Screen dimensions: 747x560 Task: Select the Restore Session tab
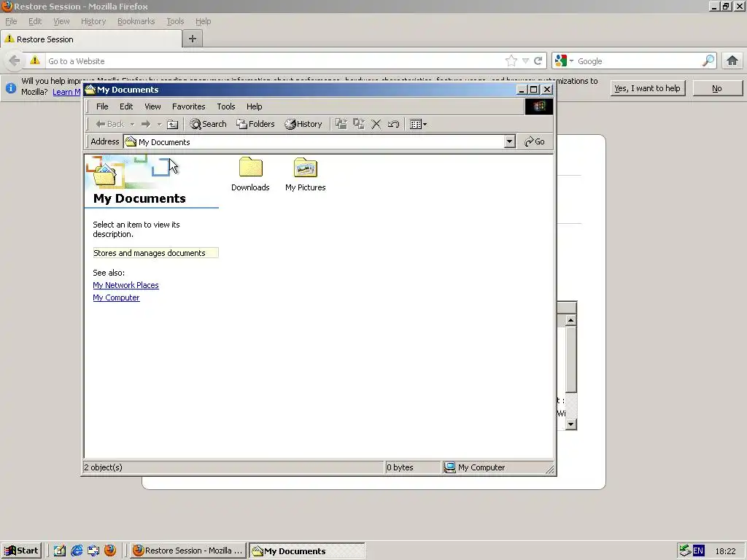tap(90, 39)
